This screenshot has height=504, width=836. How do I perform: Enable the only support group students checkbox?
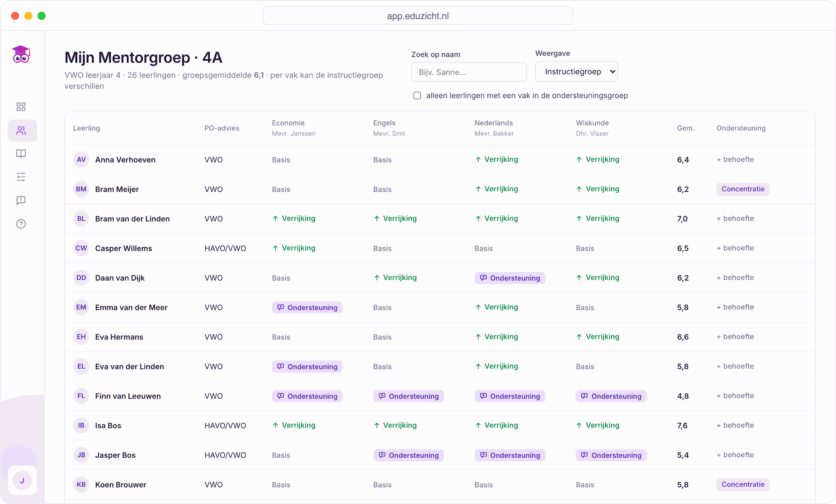coord(417,96)
